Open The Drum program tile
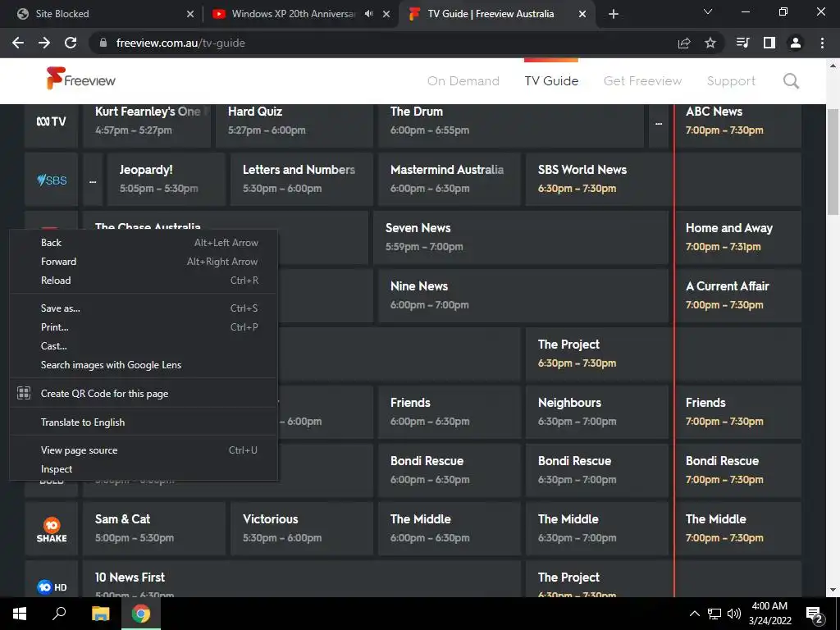Viewport: 840px width, 630px height. (x=511, y=126)
